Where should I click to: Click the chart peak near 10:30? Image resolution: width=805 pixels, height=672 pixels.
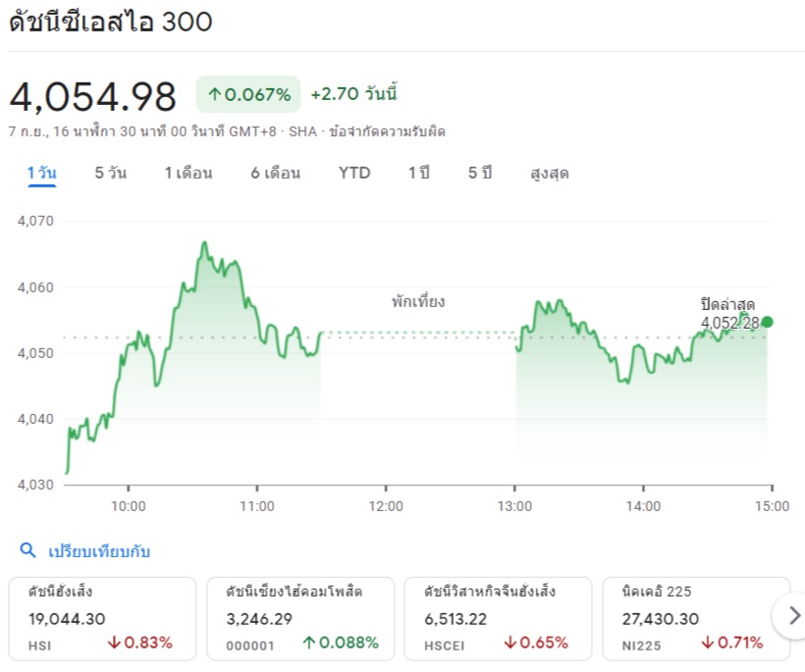204,242
